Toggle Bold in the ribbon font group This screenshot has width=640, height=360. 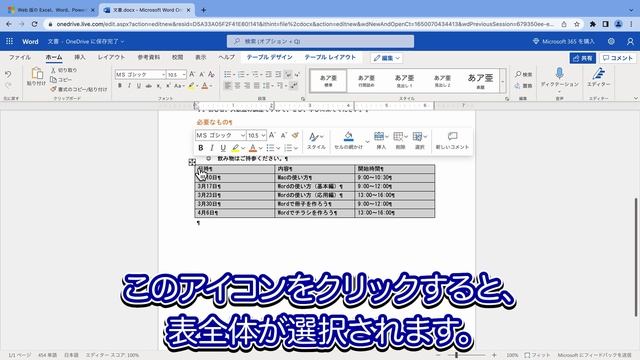point(120,86)
